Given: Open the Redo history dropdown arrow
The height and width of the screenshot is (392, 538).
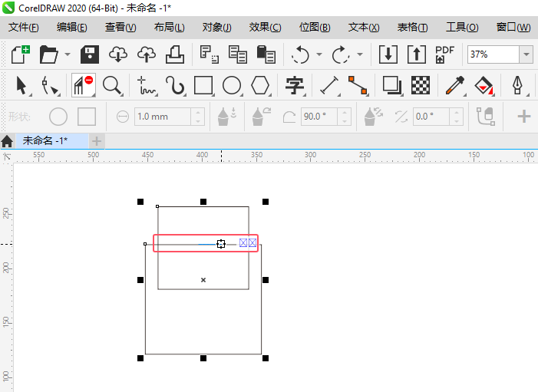Looking at the screenshot, I should [360, 54].
